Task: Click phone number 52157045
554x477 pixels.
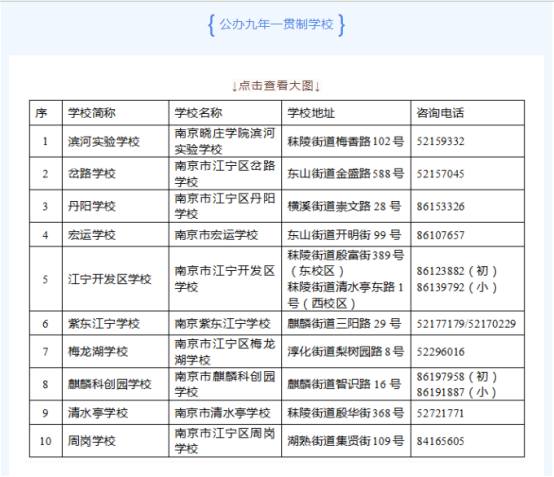Action: (x=441, y=174)
